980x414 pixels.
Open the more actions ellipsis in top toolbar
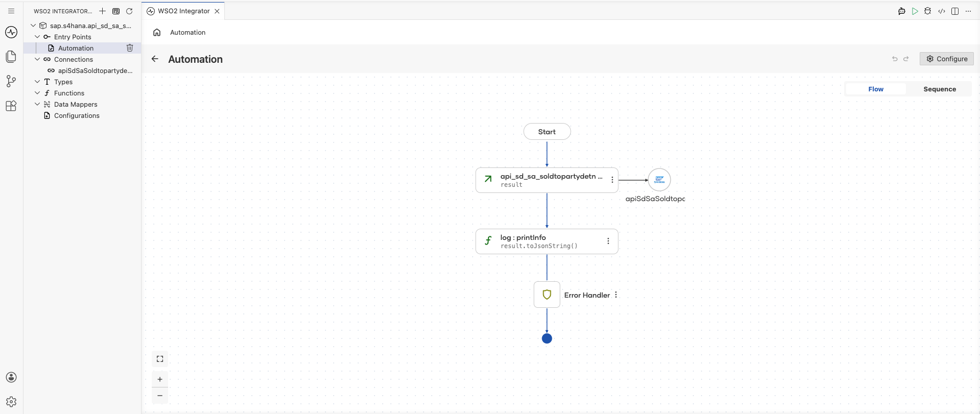coord(968,11)
